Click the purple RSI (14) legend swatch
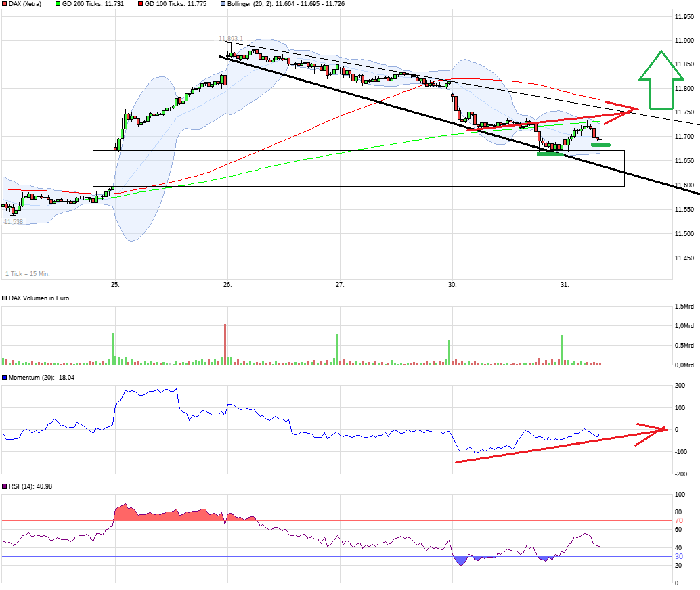Image resolution: width=700 pixels, height=590 pixels. (5, 486)
